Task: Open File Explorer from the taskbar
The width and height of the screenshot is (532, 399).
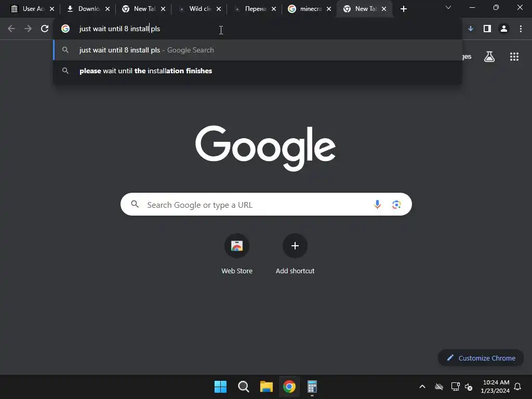Action: [x=267, y=387]
